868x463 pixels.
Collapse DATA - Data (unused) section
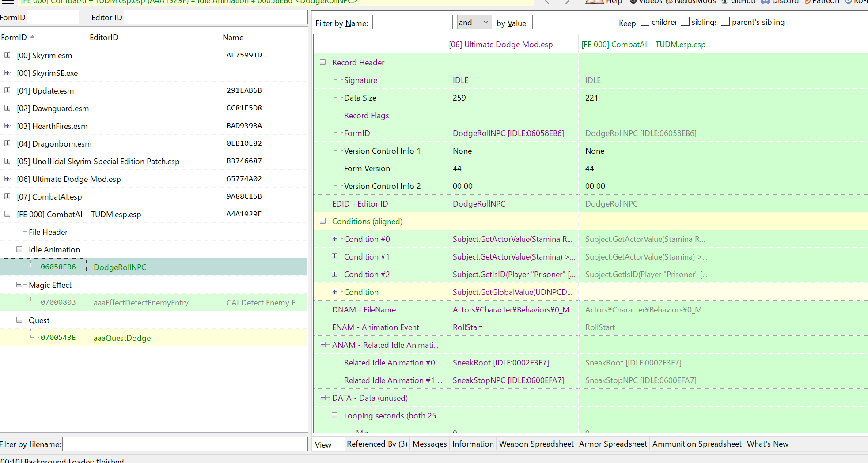322,398
